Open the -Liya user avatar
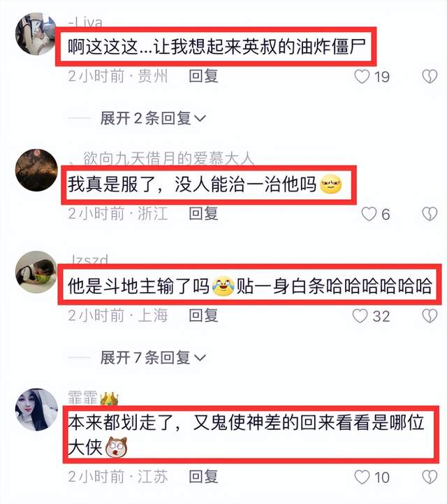 point(36,34)
